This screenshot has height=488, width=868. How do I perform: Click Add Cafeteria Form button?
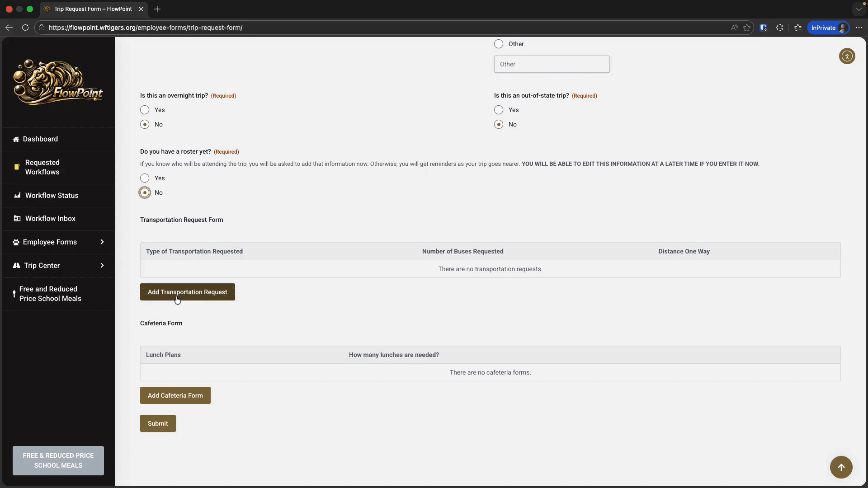[175, 395]
